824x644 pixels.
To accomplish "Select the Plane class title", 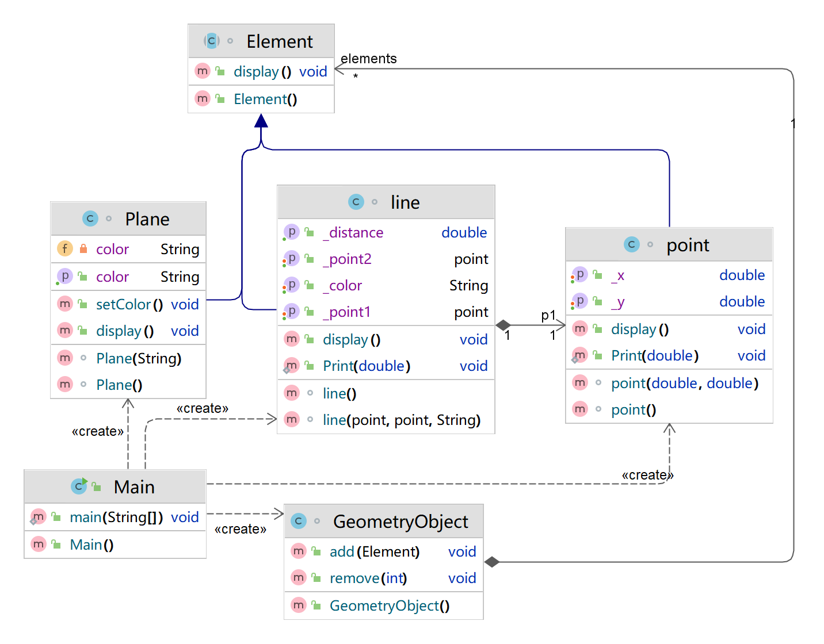I will click(147, 219).
